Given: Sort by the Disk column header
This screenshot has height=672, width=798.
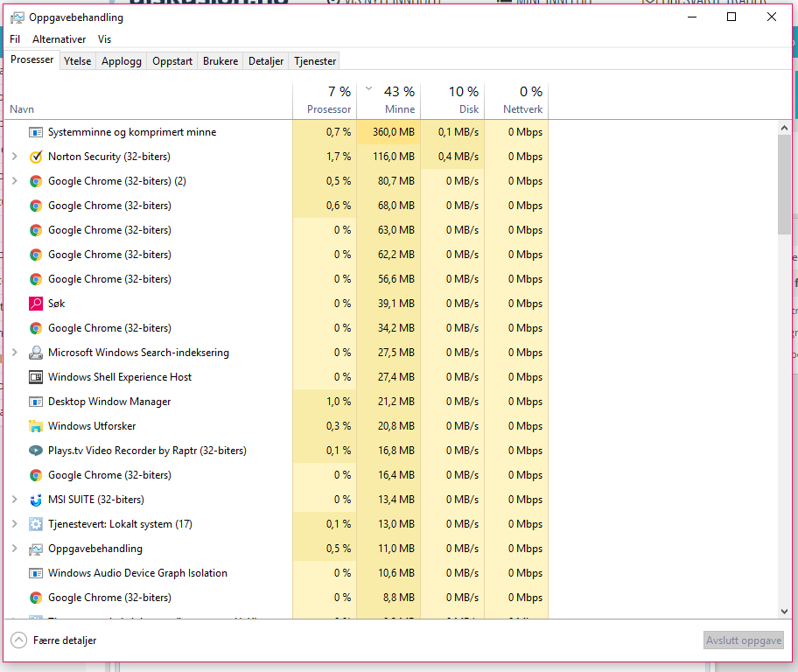Looking at the screenshot, I should [x=452, y=101].
